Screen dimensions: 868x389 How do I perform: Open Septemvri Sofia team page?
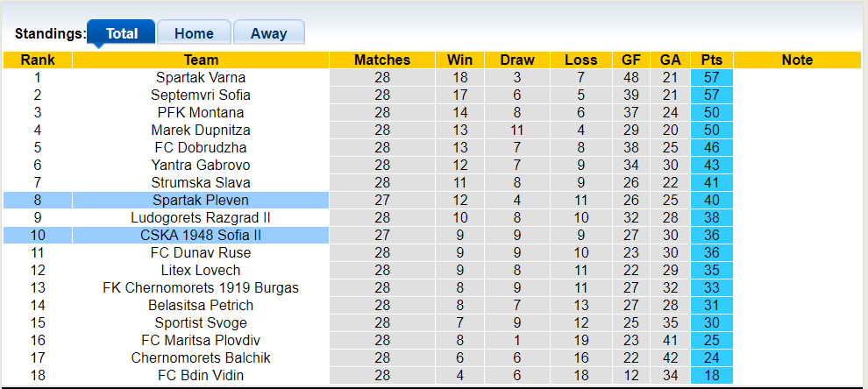point(201,95)
